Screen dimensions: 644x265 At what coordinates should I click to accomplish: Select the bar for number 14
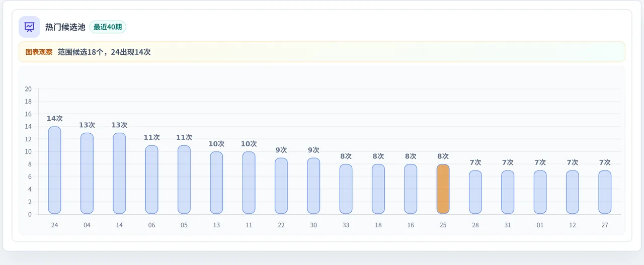tap(119, 173)
